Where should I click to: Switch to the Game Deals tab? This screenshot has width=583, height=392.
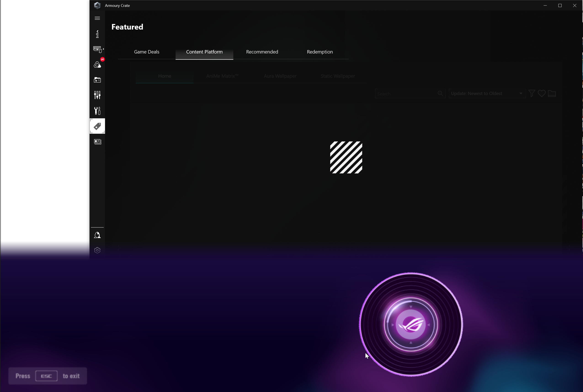point(147,52)
